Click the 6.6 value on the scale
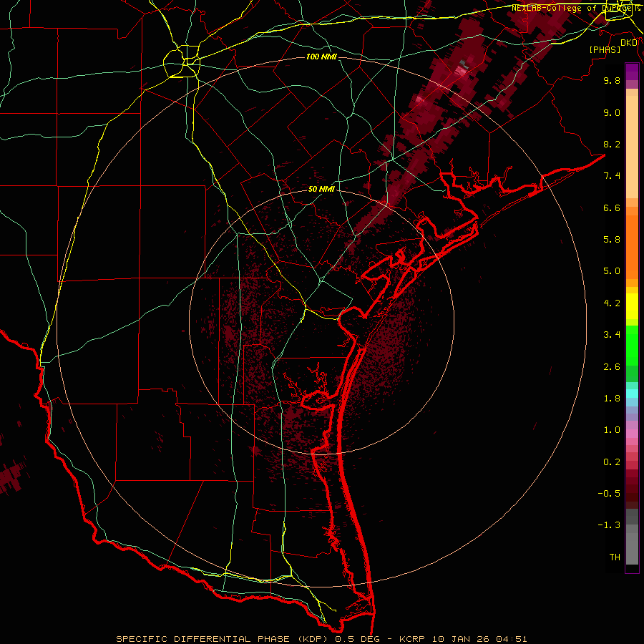This screenshot has height=644, width=644. pyautogui.click(x=612, y=208)
